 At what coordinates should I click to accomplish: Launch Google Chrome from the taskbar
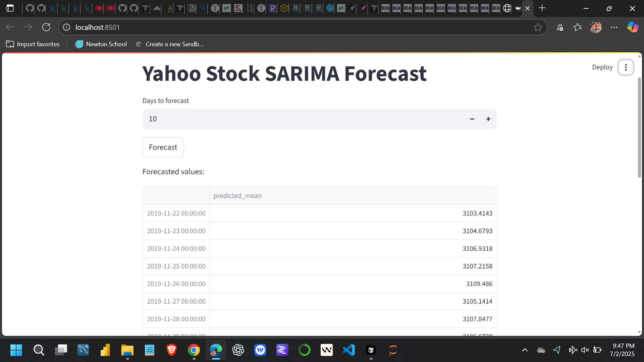(x=194, y=350)
